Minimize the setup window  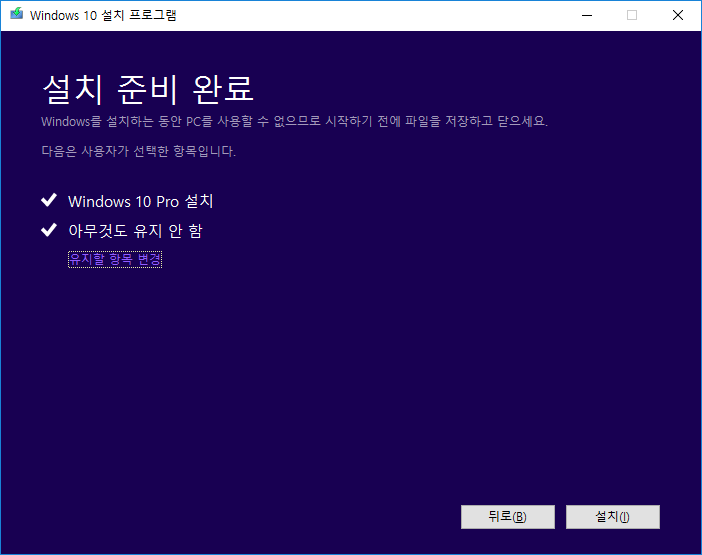coord(587,15)
